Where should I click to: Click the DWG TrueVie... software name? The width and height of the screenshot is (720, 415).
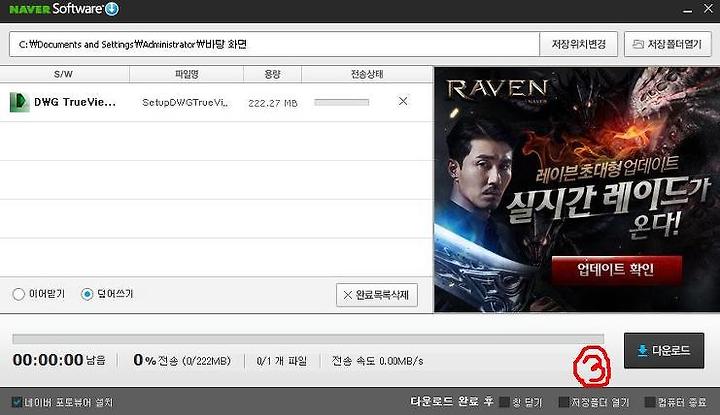[x=75, y=102]
